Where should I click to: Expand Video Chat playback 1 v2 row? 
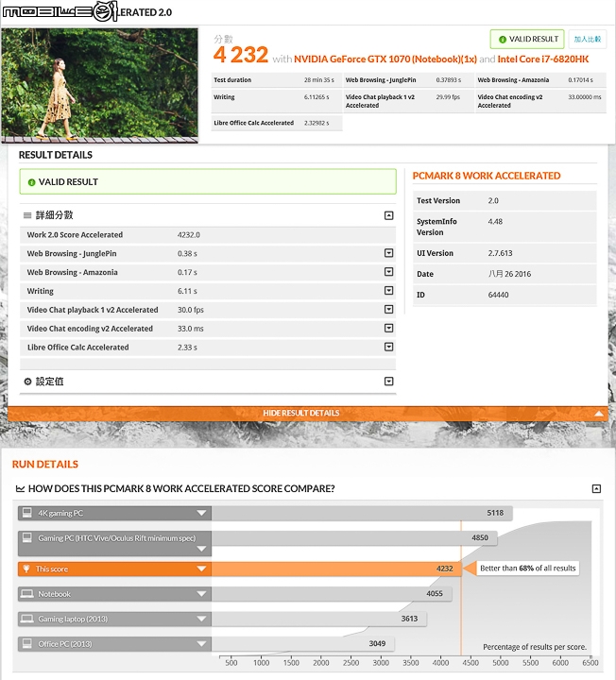(388, 309)
